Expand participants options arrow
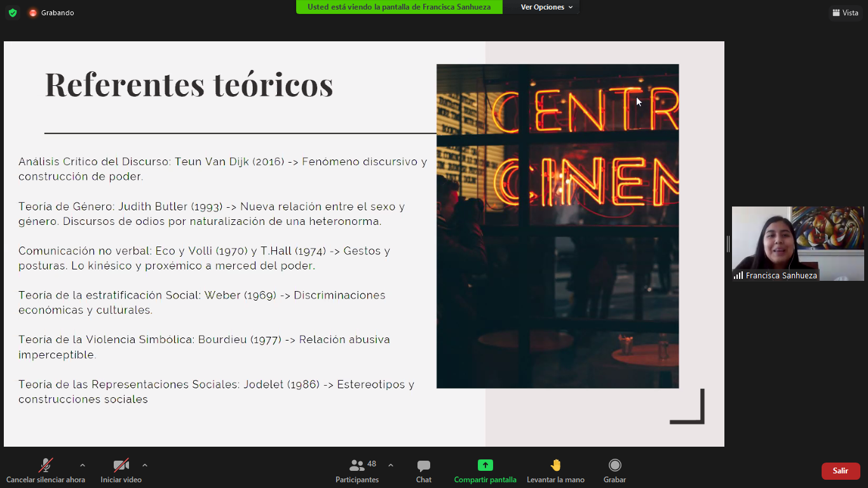 point(391,465)
